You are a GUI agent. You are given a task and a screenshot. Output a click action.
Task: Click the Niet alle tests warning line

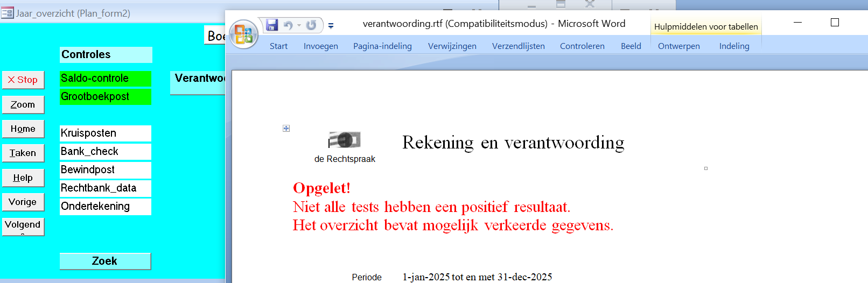431,207
